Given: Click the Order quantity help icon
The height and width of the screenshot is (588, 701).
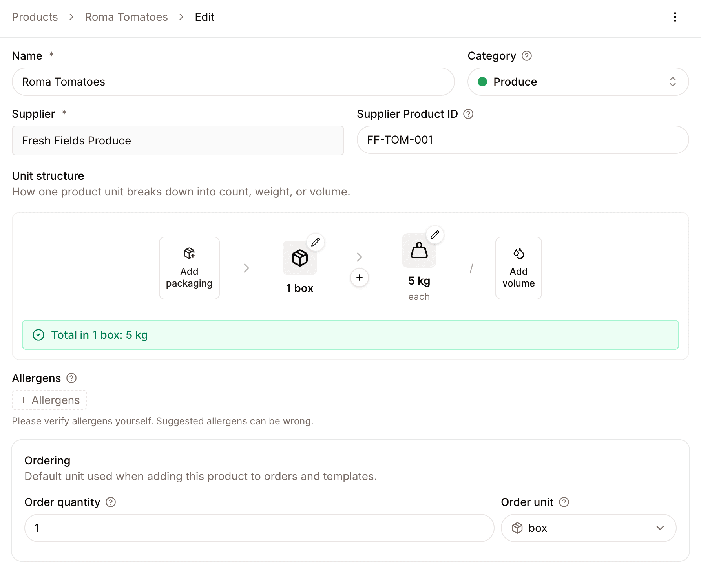Looking at the screenshot, I should [x=111, y=502].
